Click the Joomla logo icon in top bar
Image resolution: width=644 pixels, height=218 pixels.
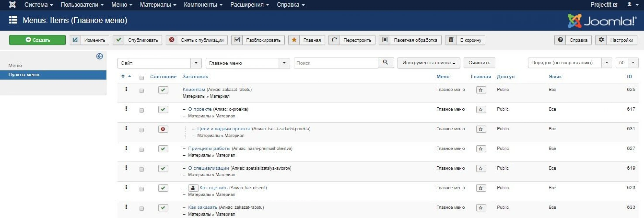(12, 5)
